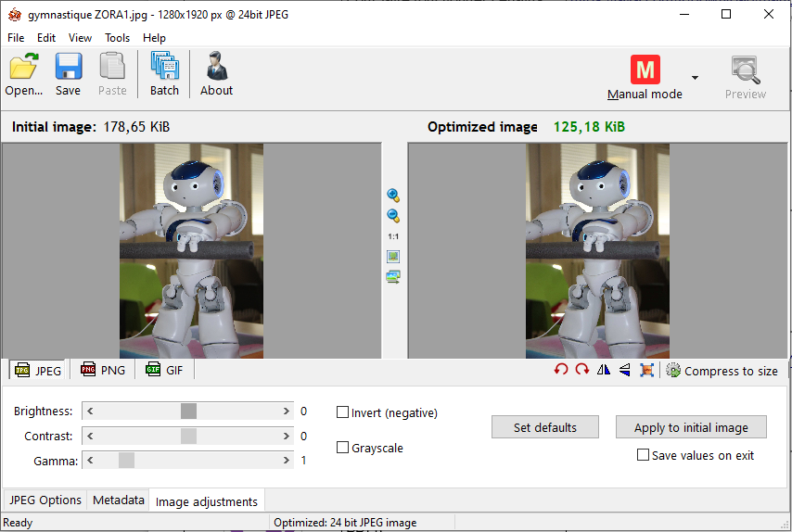Viewport: 792px width, 532px height.
Task: Open the JPEG Options tab
Action: [x=45, y=500]
